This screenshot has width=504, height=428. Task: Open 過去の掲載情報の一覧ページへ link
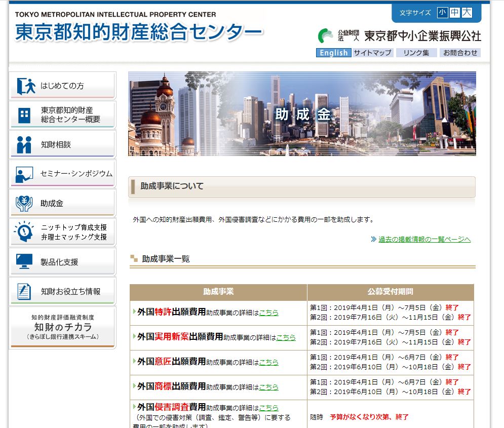424,240
